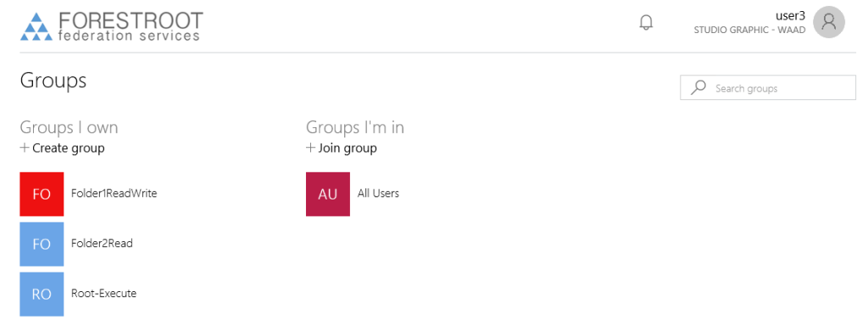Viewport: 868px width, 331px height.
Task: Select the Root-Execute group name
Action: [104, 294]
